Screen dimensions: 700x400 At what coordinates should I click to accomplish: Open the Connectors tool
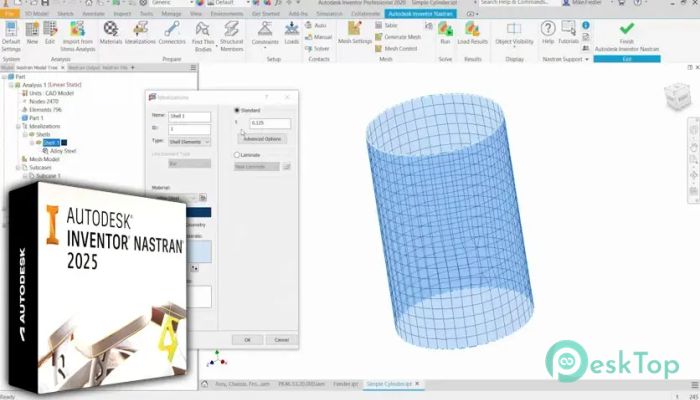tap(172, 33)
